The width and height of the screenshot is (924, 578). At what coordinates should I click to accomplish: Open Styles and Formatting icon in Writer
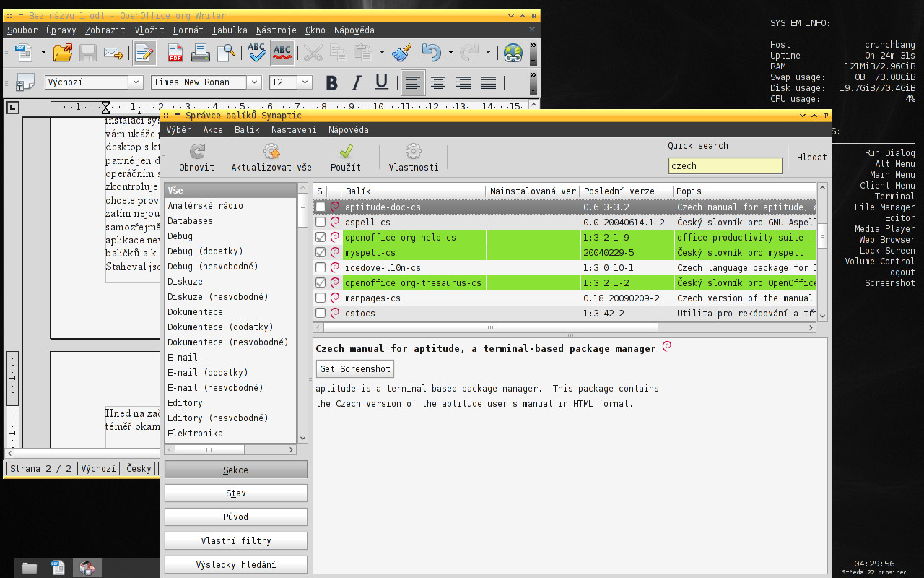[x=25, y=82]
